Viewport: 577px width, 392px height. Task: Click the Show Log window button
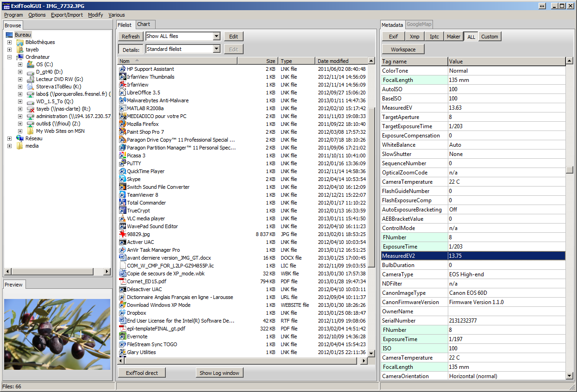pyautogui.click(x=220, y=373)
